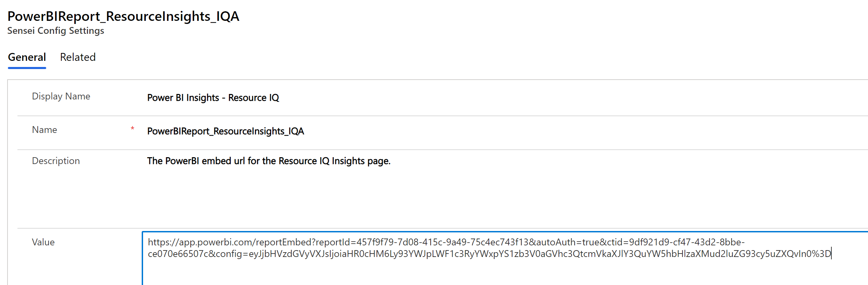Click the Description field label
This screenshot has width=868, height=285.
(56, 161)
